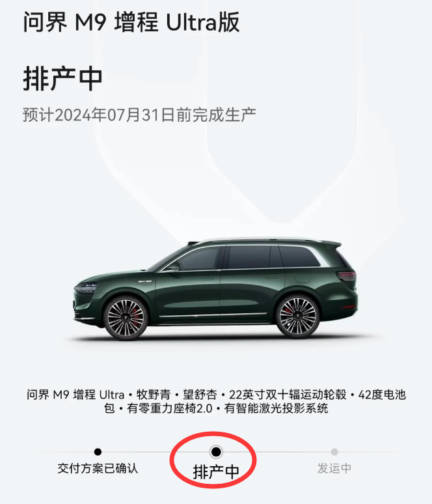Tap the car's rear taillight

click(347, 276)
